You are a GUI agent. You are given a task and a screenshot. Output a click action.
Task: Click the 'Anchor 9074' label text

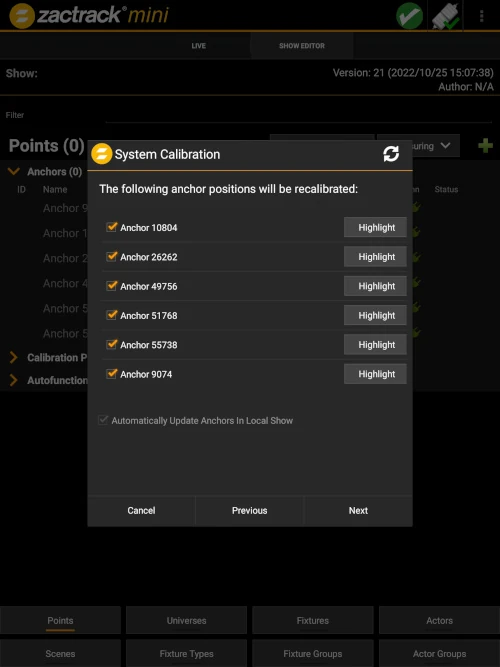[146, 374]
